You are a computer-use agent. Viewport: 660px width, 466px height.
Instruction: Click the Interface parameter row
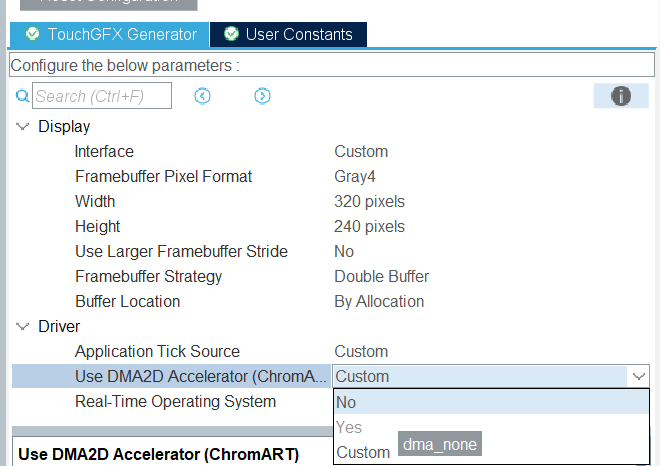tap(104, 152)
